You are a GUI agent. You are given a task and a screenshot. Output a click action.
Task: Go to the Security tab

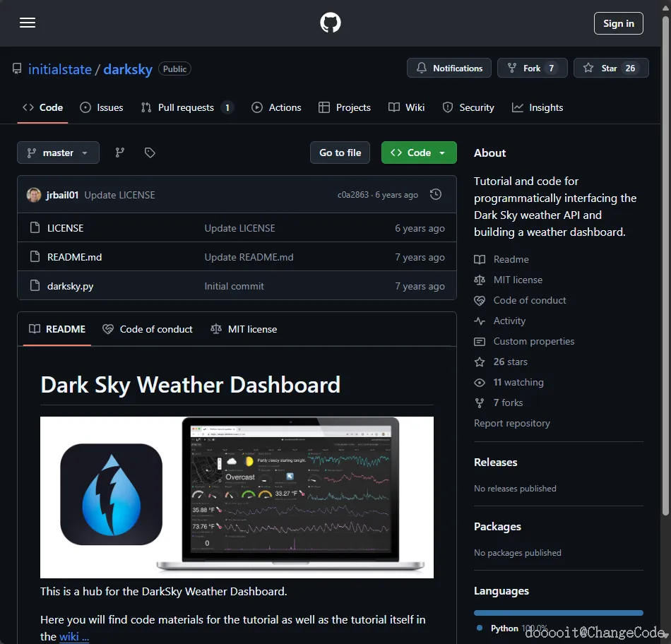pos(468,107)
